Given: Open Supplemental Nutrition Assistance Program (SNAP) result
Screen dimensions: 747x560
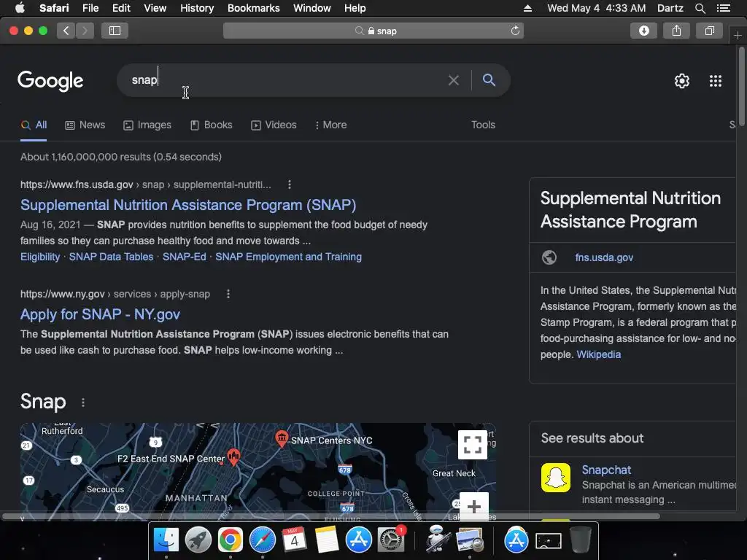Looking at the screenshot, I should coord(188,205).
